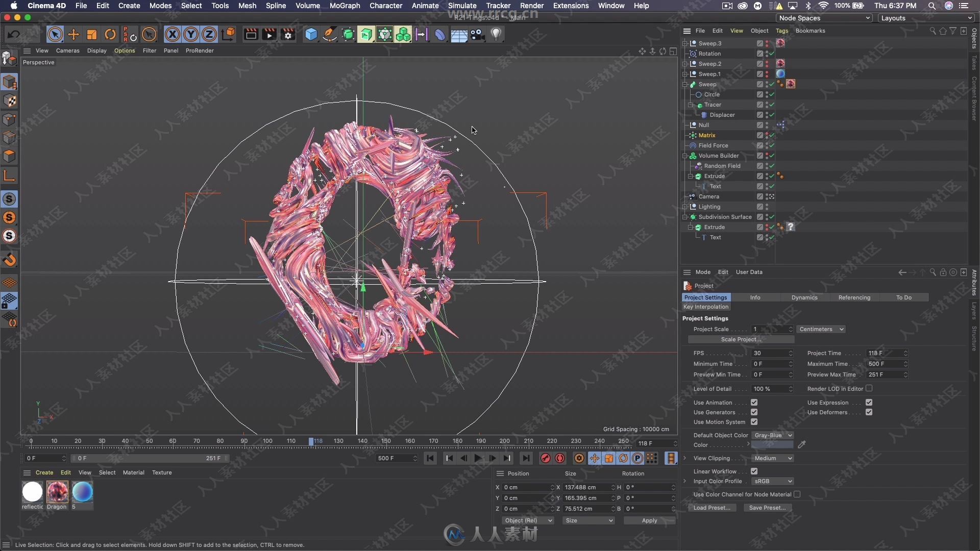Image resolution: width=980 pixels, height=551 pixels.
Task: Select the Rotate tool in toolbar
Action: tap(110, 34)
